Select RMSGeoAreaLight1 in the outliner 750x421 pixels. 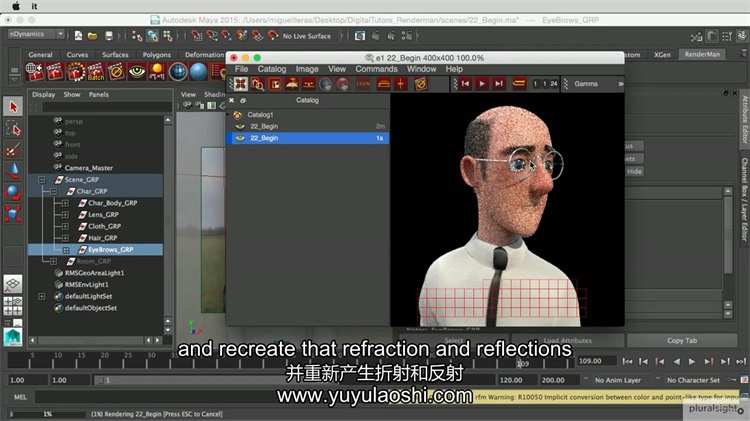(x=94, y=273)
